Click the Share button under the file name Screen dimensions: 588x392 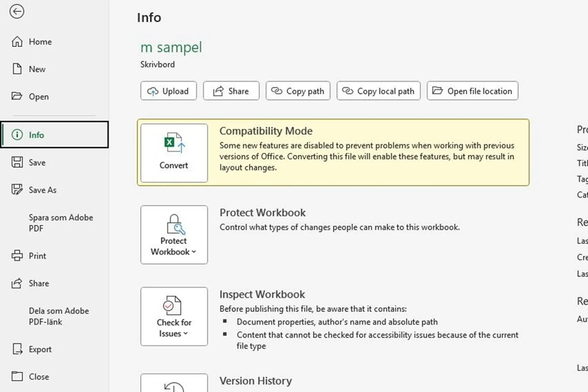(x=231, y=91)
